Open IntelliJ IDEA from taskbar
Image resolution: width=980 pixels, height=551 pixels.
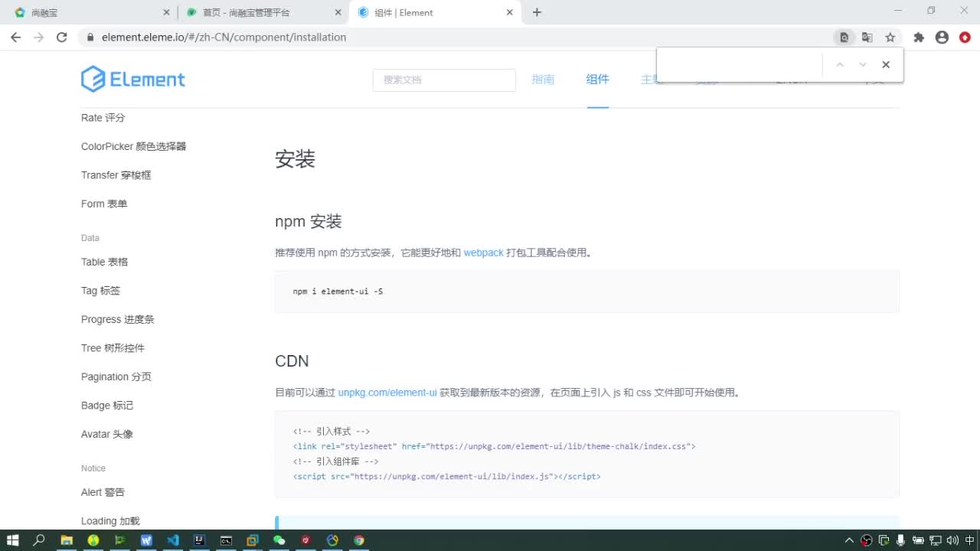tap(199, 540)
